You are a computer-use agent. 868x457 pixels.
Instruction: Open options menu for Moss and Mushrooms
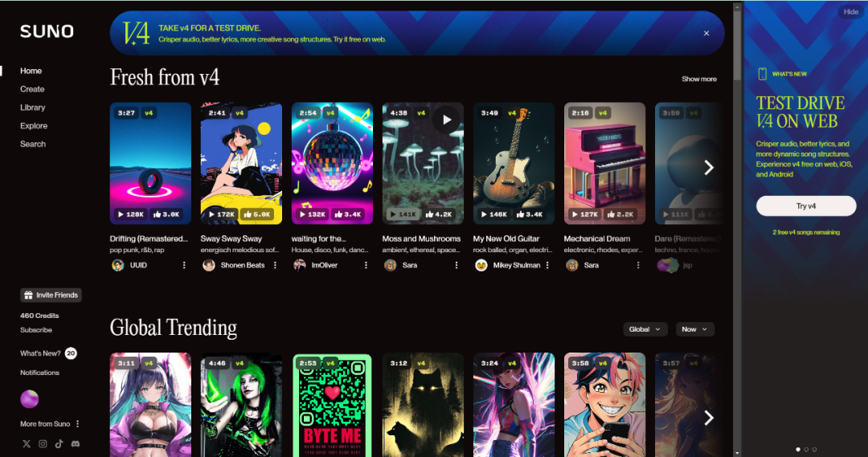click(457, 265)
